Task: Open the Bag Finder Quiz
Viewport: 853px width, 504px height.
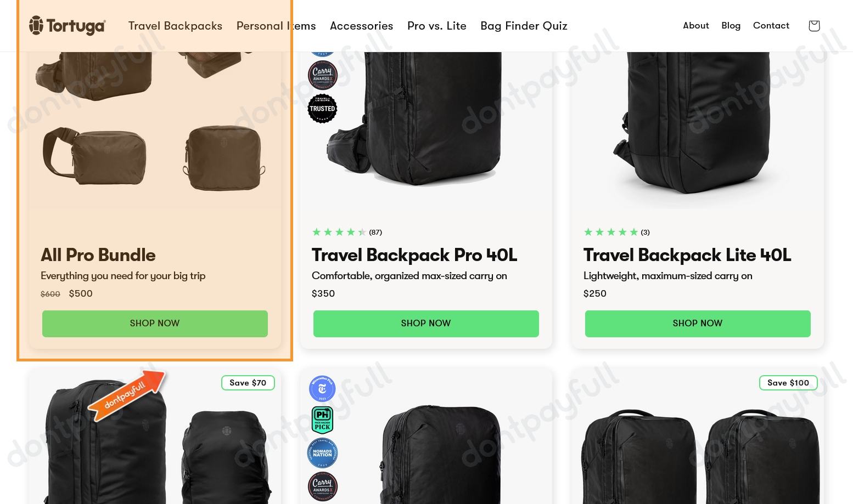Action: (524, 26)
